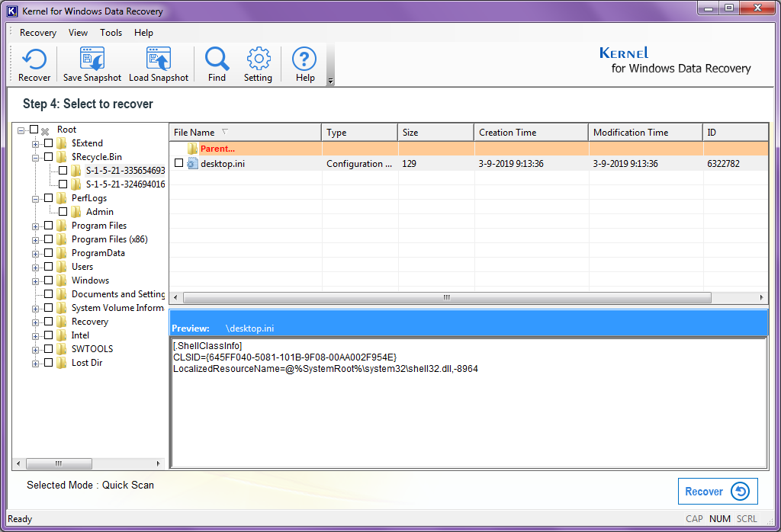Open the Setting gear icon
This screenshot has width=781, height=532.
pos(259,59)
